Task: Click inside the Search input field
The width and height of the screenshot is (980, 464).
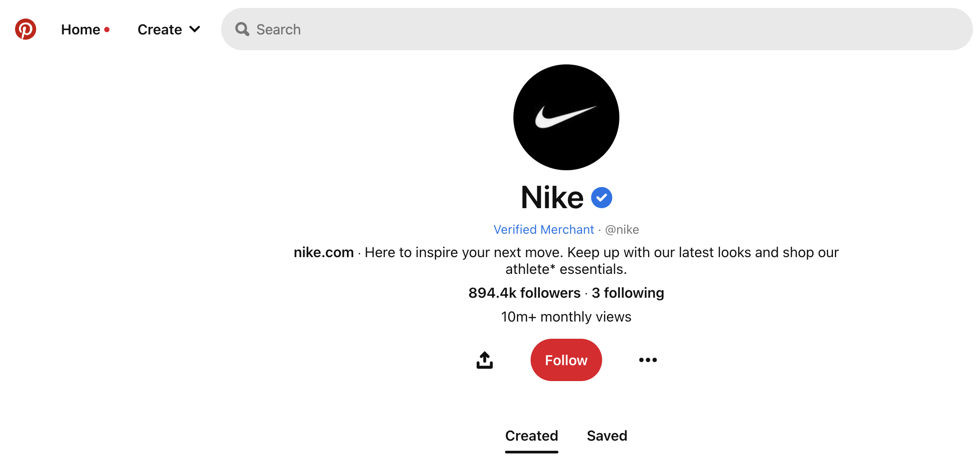Action: coord(397,29)
